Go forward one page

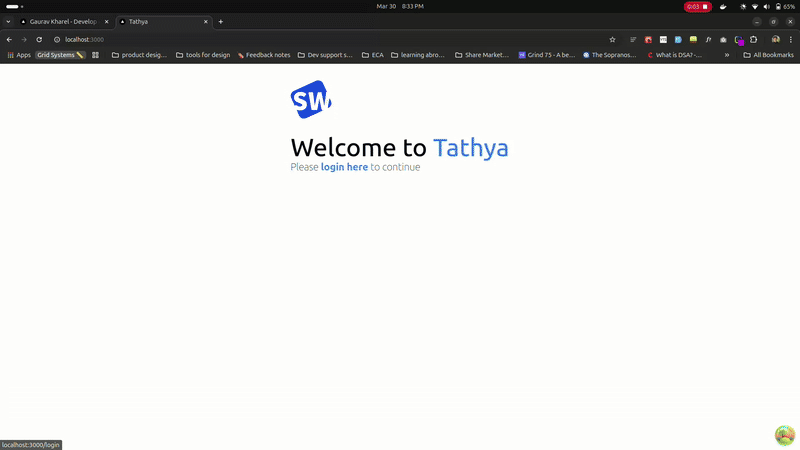[24, 39]
